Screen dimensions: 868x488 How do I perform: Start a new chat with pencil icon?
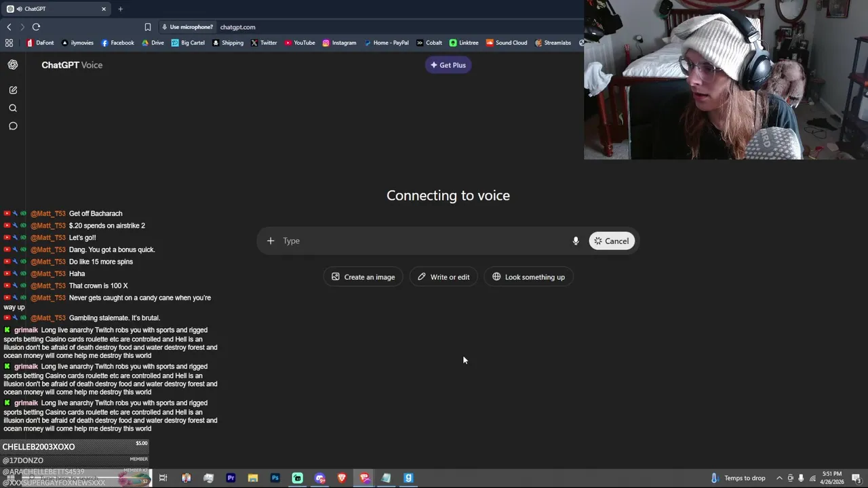tap(13, 90)
